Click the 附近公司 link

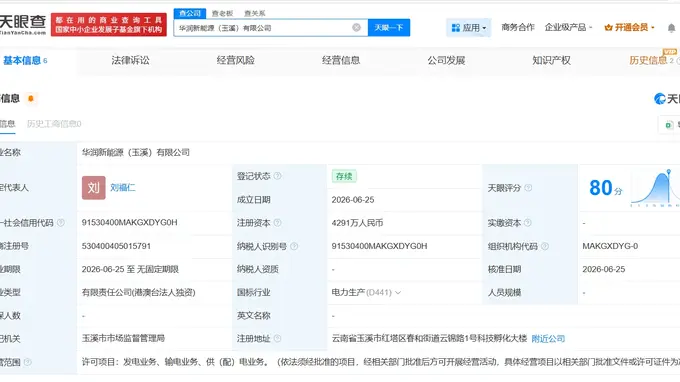click(x=548, y=339)
